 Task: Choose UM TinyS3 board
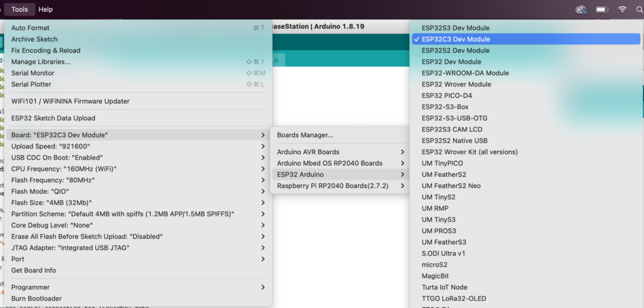click(526, 220)
